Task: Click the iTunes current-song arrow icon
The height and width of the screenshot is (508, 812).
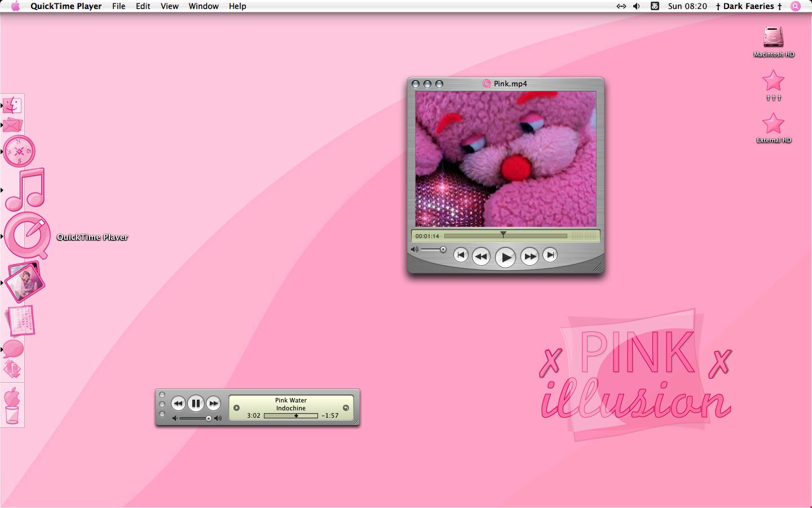Action: (346, 408)
